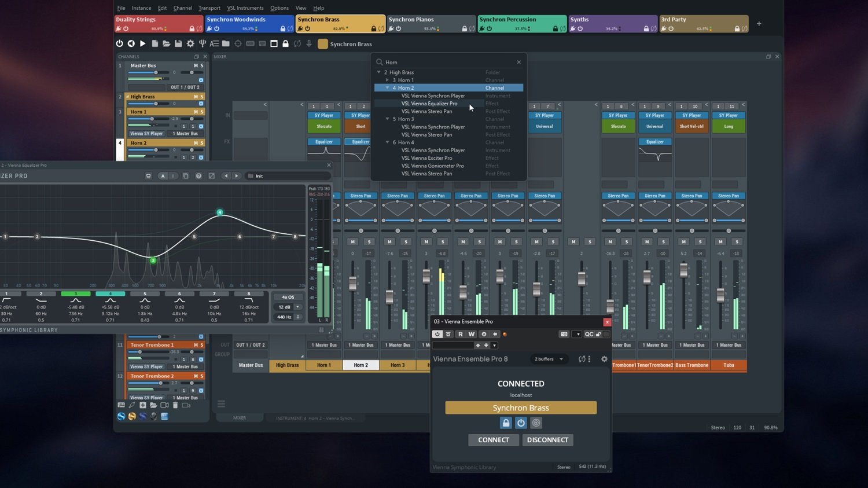Viewport: 868px width, 488px height.
Task: Open preferences with the toolbar gear icon
Action: 190,43
